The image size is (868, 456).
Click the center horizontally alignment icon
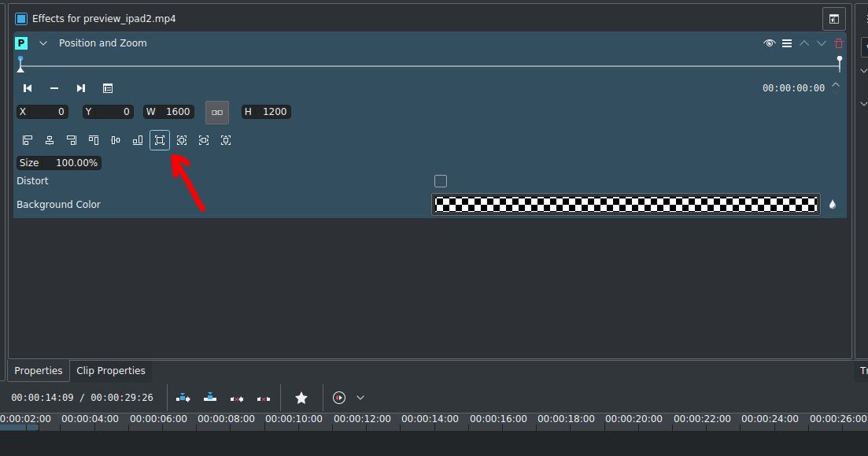50,139
